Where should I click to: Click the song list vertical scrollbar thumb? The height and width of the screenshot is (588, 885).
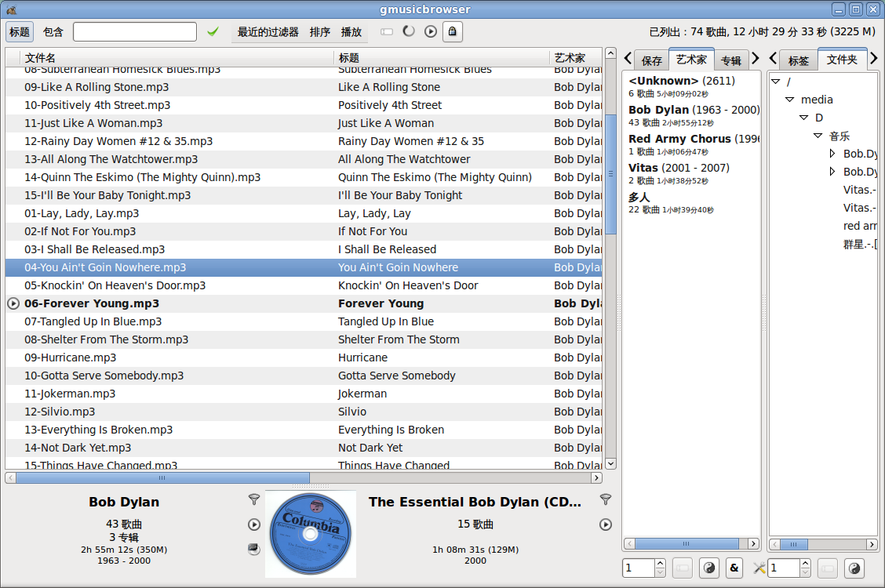pos(610,174)
